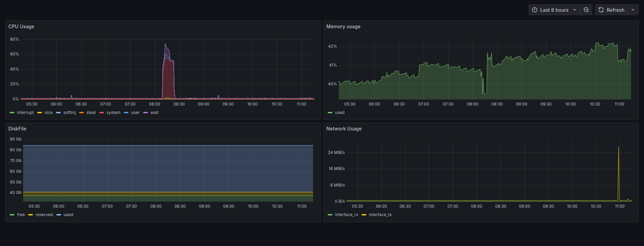This screenshot has height=246, width=644.
Task: Click the Refresh dashboard button
Action: 611,10
